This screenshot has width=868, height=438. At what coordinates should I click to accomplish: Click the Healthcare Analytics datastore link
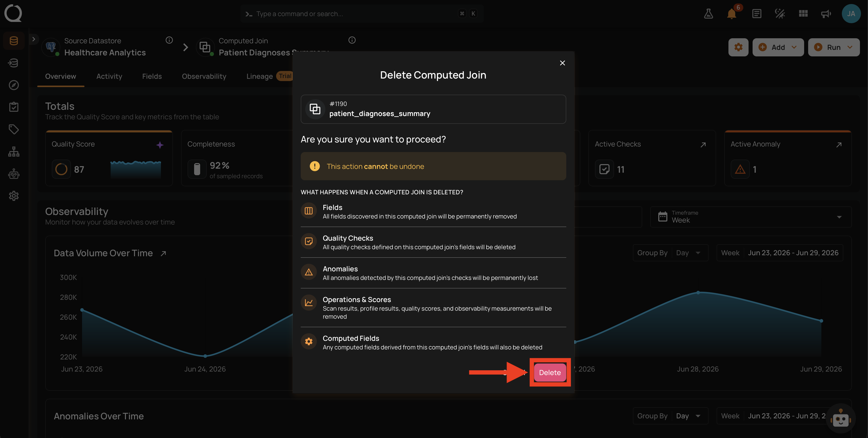pos(105,53)
